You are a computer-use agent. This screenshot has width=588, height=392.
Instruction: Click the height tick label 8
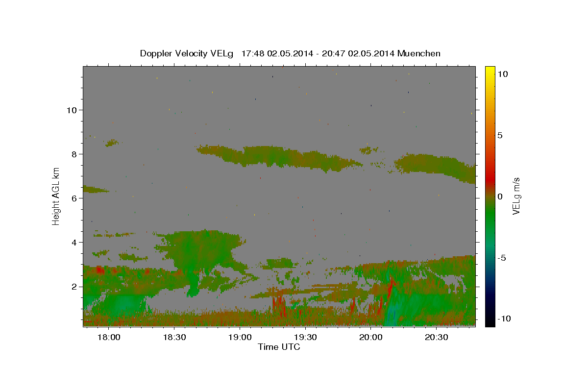[x=74, y=154]
